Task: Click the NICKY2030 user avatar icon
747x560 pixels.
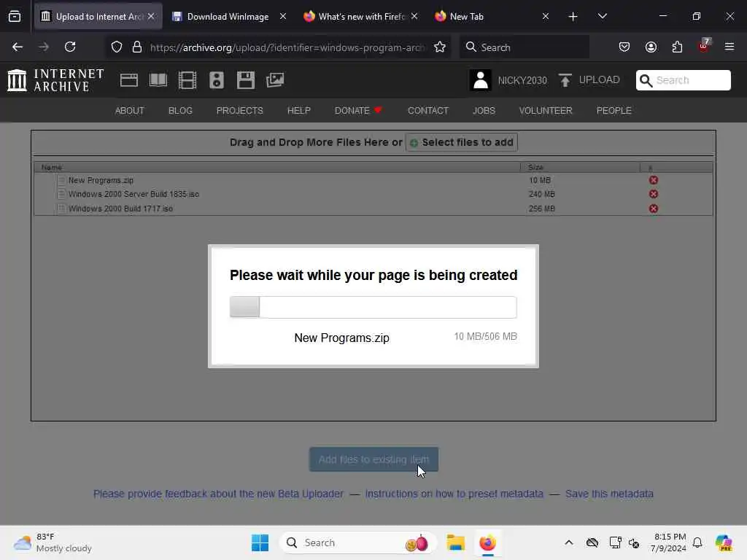Action: coord(480,80)
